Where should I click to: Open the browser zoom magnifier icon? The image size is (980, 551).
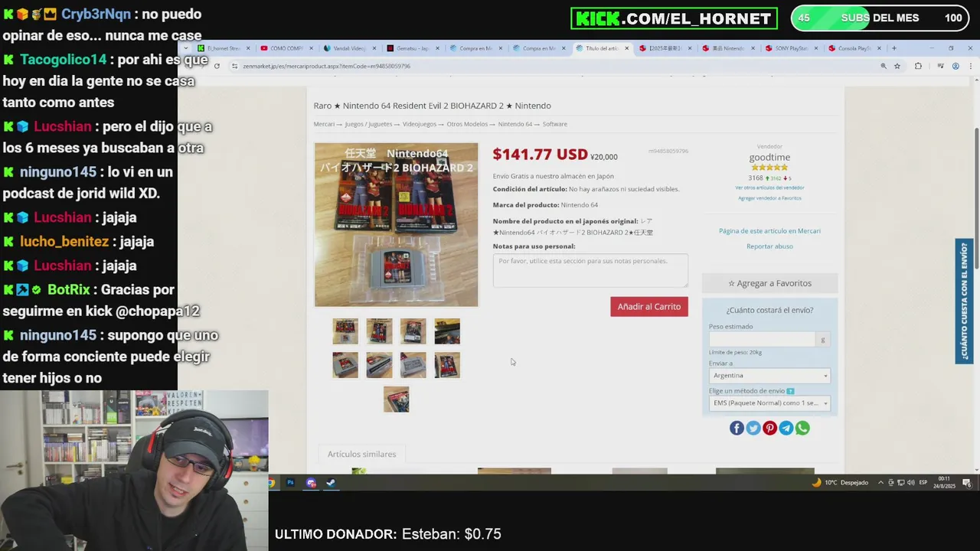(x=884, y=67)
